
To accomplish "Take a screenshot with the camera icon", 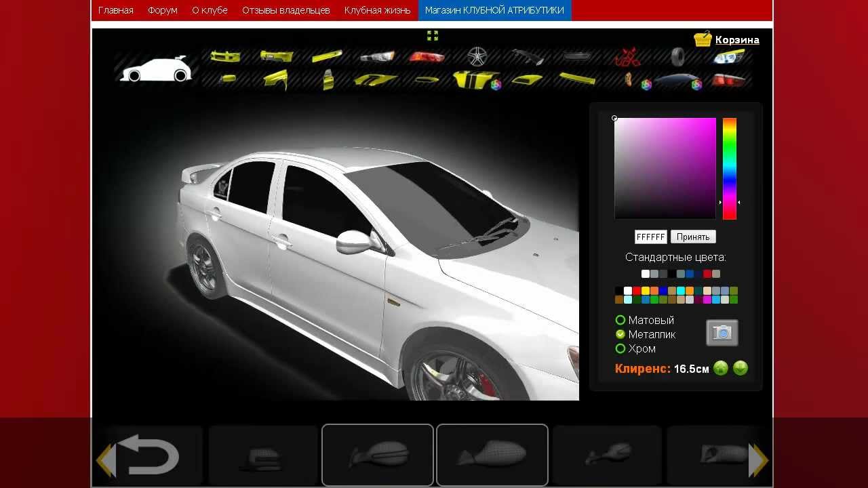I will (722, 333).
